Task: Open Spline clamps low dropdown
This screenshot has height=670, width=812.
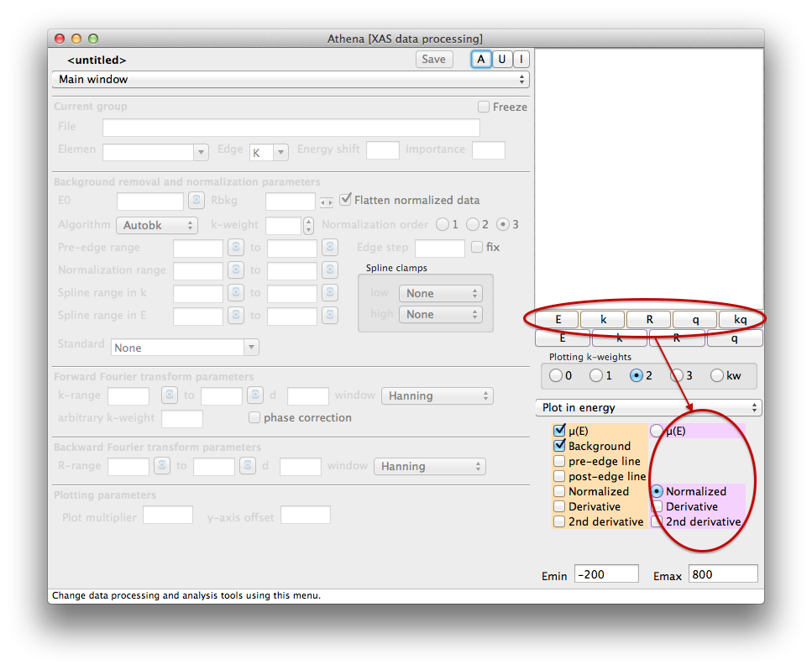Action: click(x=441, y=294)
